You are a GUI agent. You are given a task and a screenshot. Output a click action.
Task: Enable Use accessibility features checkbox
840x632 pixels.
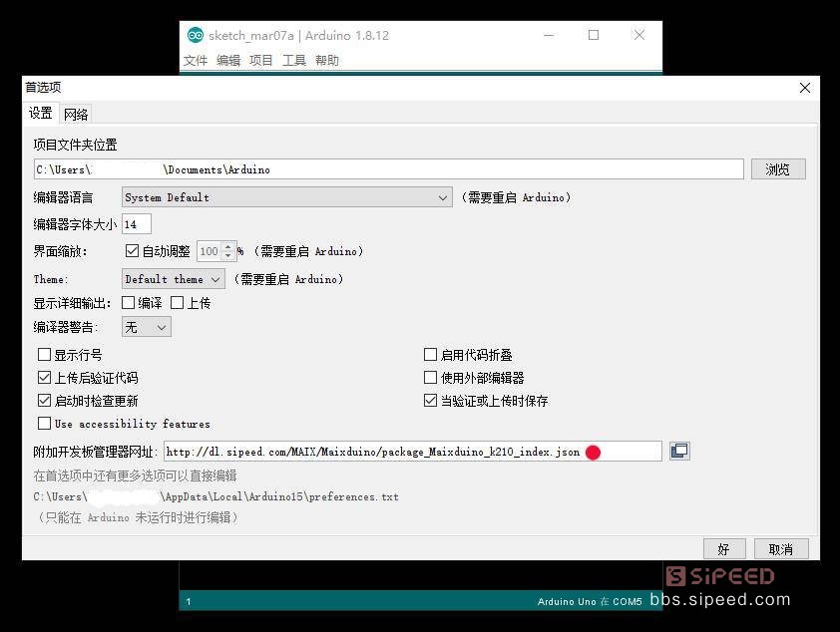45,424
